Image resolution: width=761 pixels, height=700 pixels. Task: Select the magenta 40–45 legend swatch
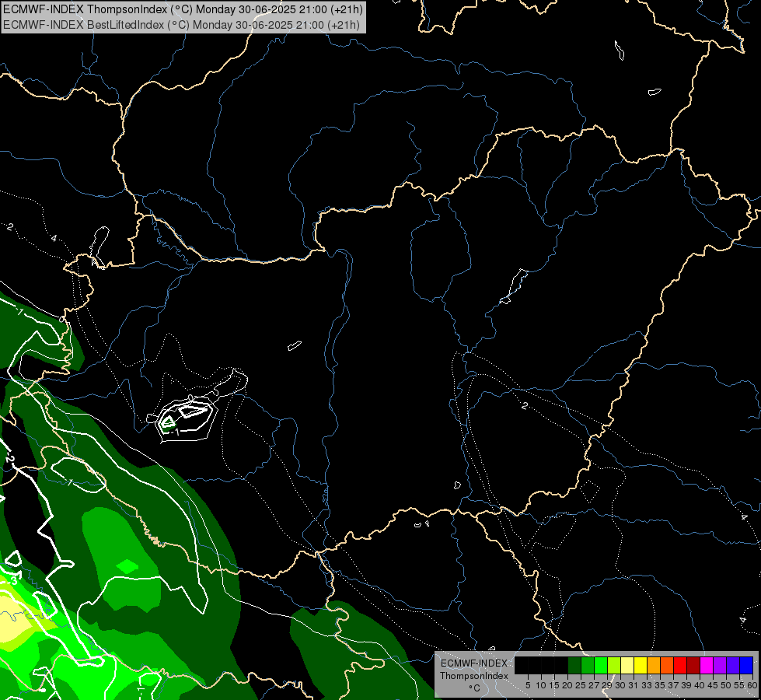point(707,665)
